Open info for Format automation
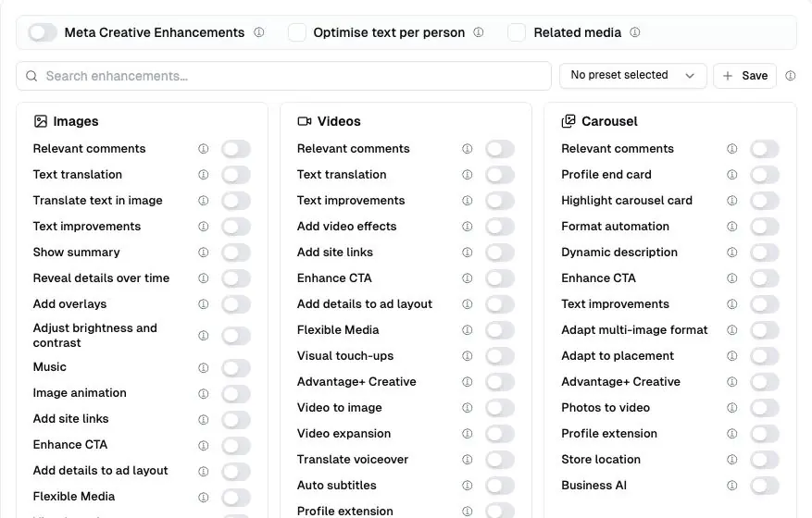This screenshot has height=518, width=812. tap(731, 226)
